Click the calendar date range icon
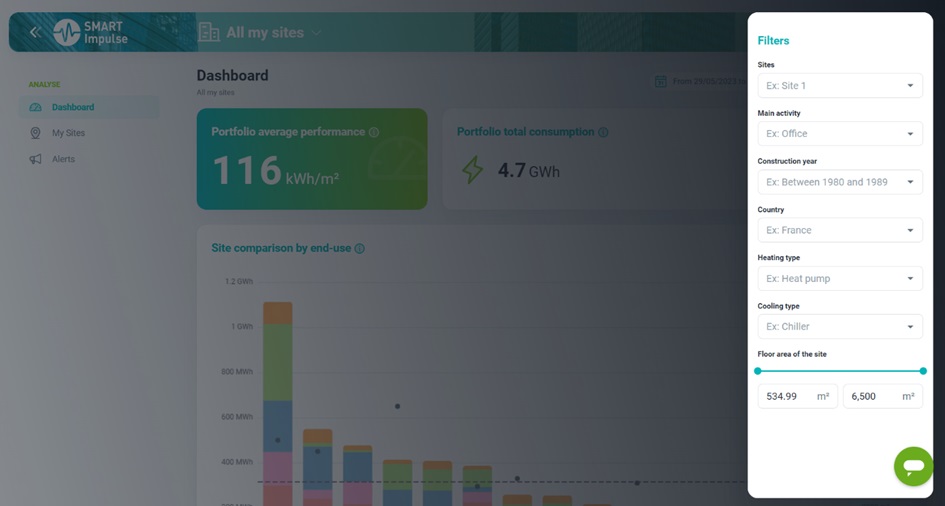The height and width of the screenshot is (506, 945). pos(660,81)
